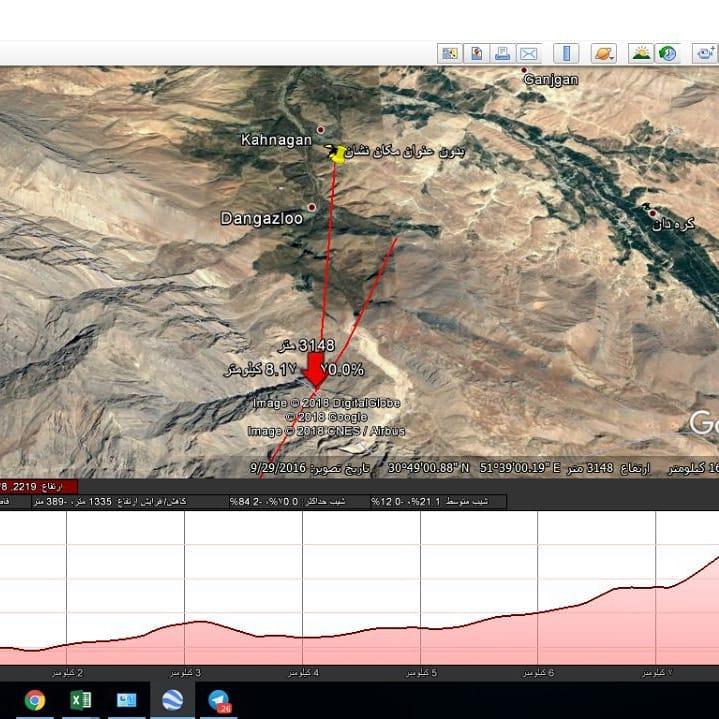
Task: Open Google Chrome from the taskbar
Action: point(35,700)
